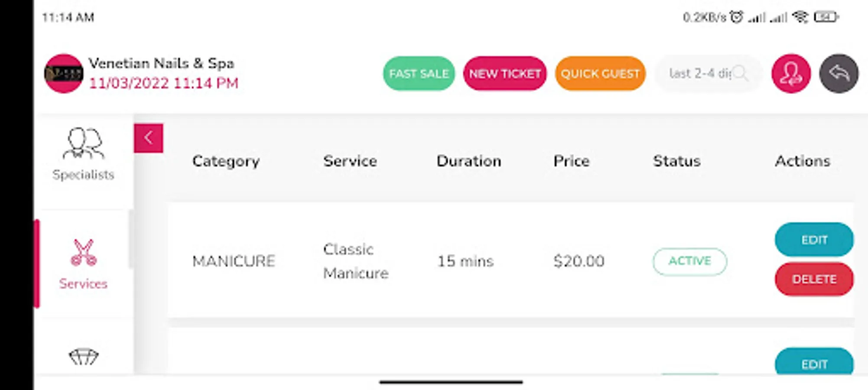Viewport: 868px width, 390px height.
Task: Check the alarm clock status icon
Action: 736,17
